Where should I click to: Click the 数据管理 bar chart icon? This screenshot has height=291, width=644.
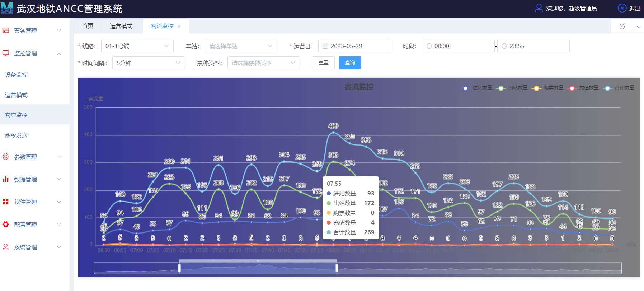point(6,179)
